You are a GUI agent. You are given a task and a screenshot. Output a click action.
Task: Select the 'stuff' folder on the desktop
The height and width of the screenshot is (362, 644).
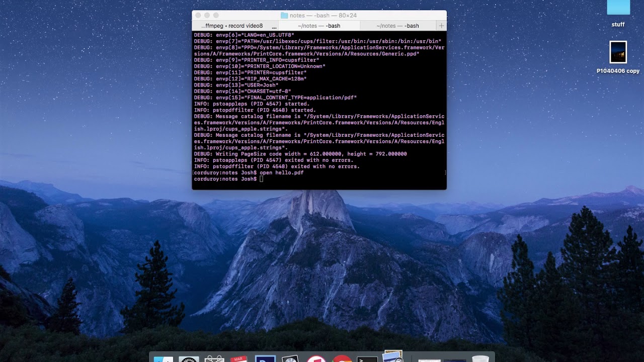click(x=618, y=7)
